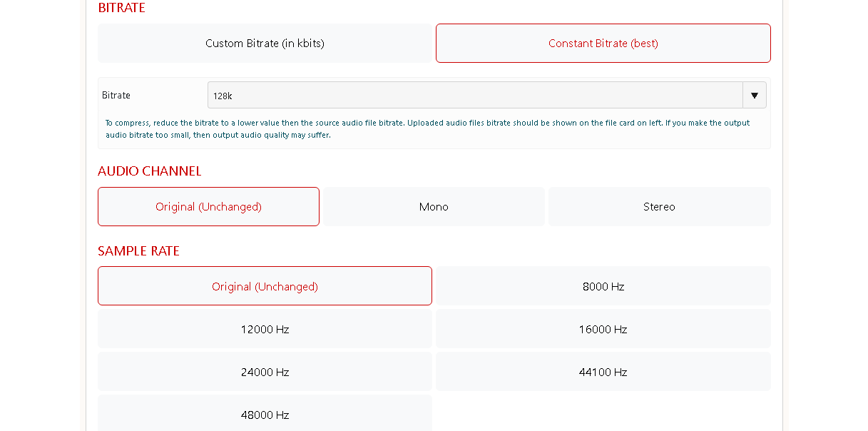Click the AUDIO CHANNEL section heading
This screenshot has height=431, width=868.
[x=150, y=171]
